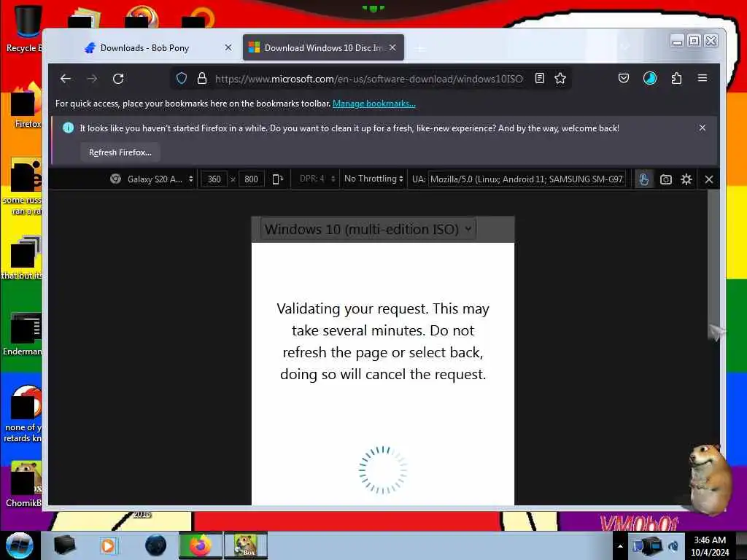747x560 pixels.
Task: Click the volume icon in system tray
Action: (x=673, y=545)
